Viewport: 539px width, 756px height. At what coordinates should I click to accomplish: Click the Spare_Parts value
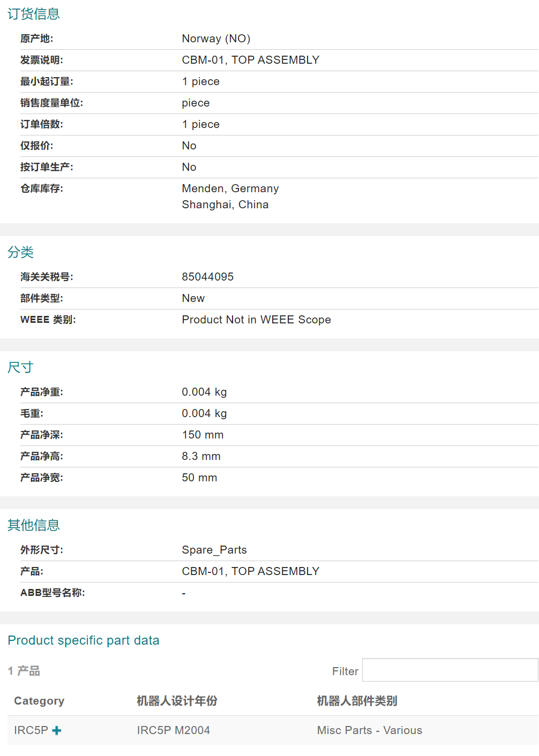pyautogui.click(x=214, y=550)
